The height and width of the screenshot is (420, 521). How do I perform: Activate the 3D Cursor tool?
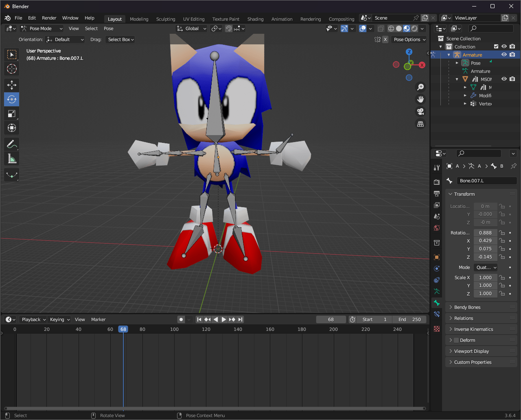point(12,69)
